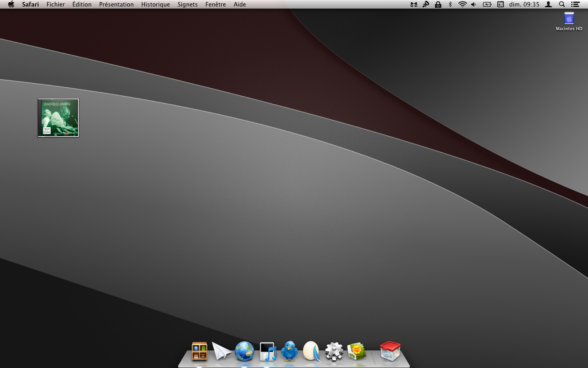
Task: Open the Fenêtre menu
Action: (216, 4)
